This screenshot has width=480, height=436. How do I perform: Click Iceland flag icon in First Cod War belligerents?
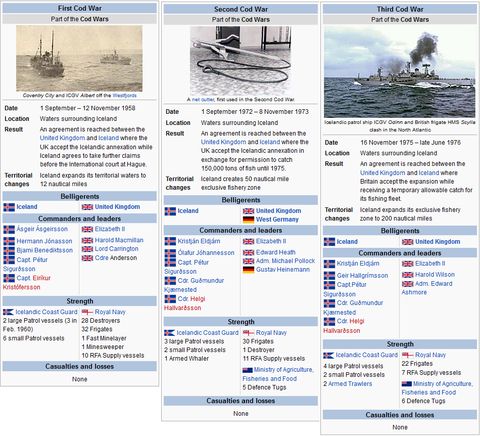point(9,207)
